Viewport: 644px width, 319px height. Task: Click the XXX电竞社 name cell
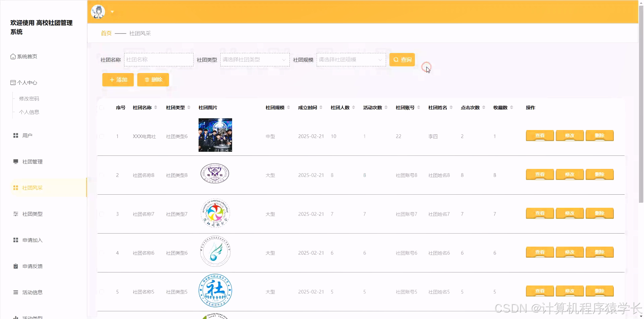tap(144, 136)
